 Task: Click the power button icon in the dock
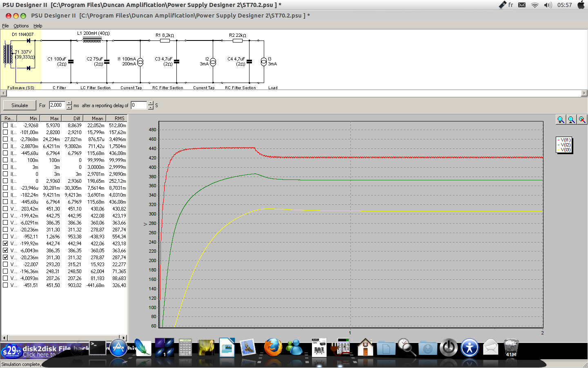448,348
